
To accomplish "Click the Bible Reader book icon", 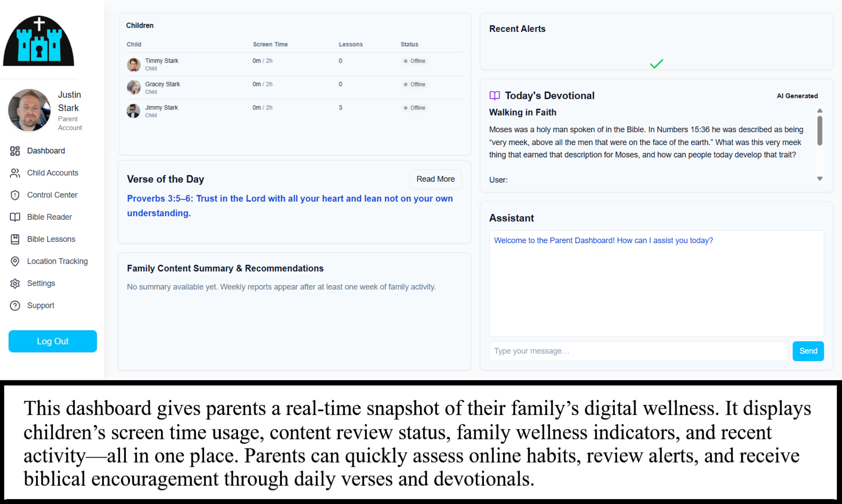I will (x=15, y=217).
